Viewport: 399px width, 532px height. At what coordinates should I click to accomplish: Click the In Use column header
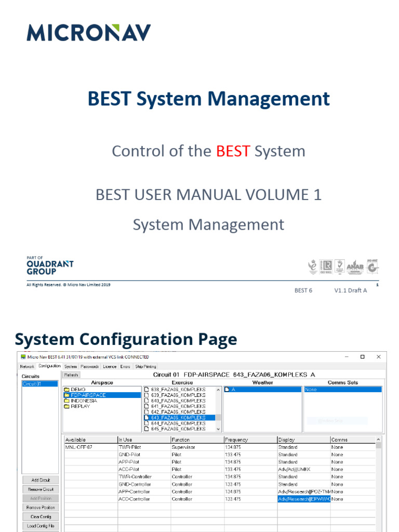[144, 440]
